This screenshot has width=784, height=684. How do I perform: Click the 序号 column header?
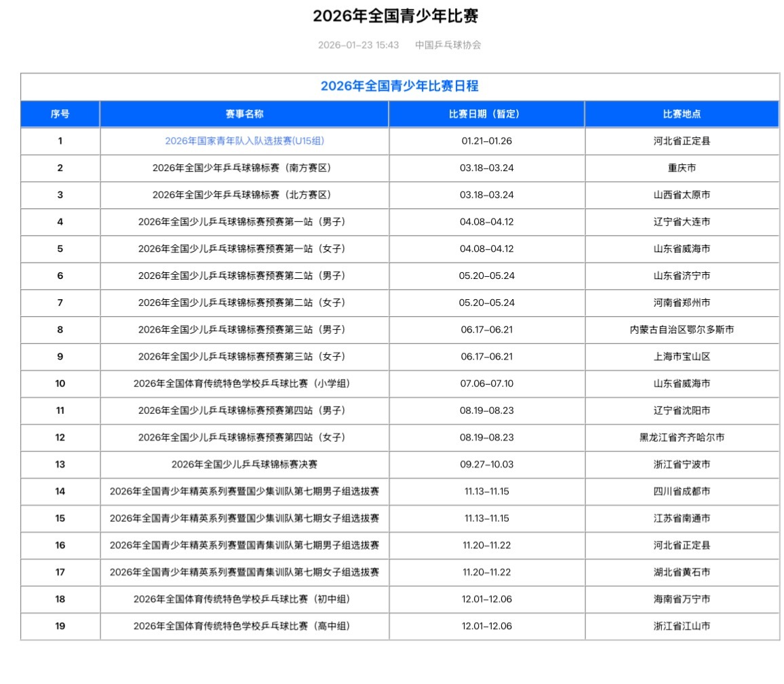point(60,114)
